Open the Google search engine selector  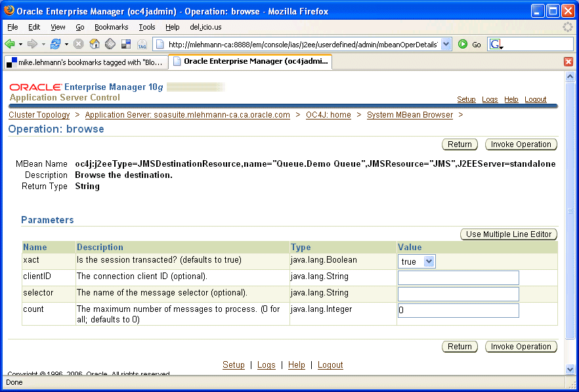pos(496,45)
